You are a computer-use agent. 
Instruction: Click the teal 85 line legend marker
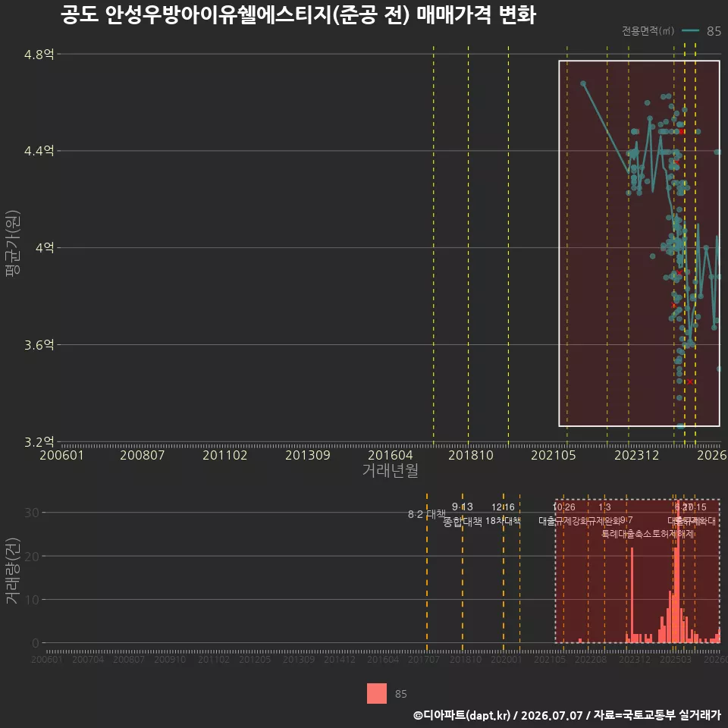690,30
